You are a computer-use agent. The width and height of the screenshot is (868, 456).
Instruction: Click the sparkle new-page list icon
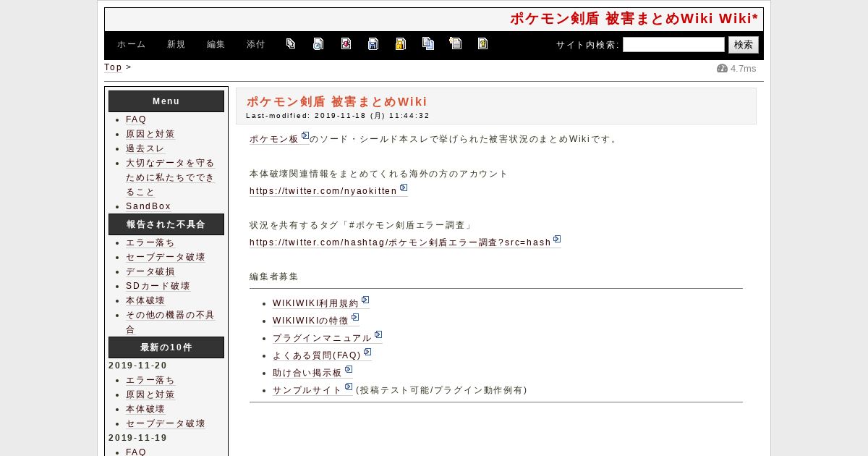455,43
